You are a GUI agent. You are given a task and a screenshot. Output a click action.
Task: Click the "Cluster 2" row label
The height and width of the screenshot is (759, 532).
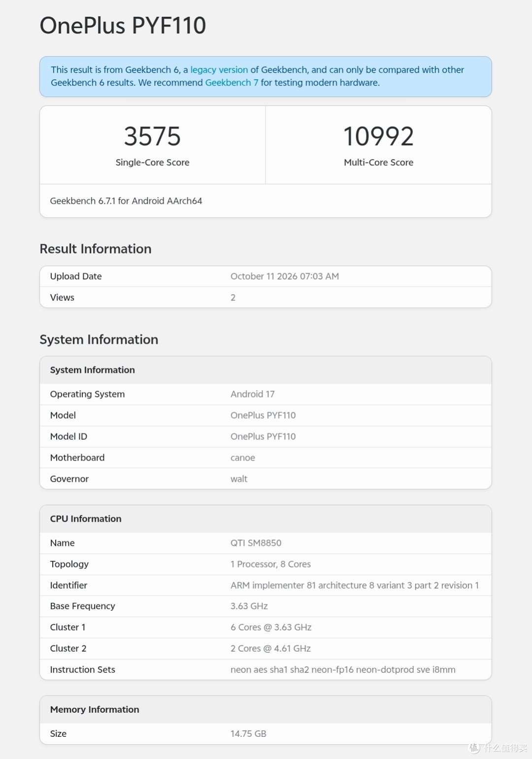click(68, 648)
